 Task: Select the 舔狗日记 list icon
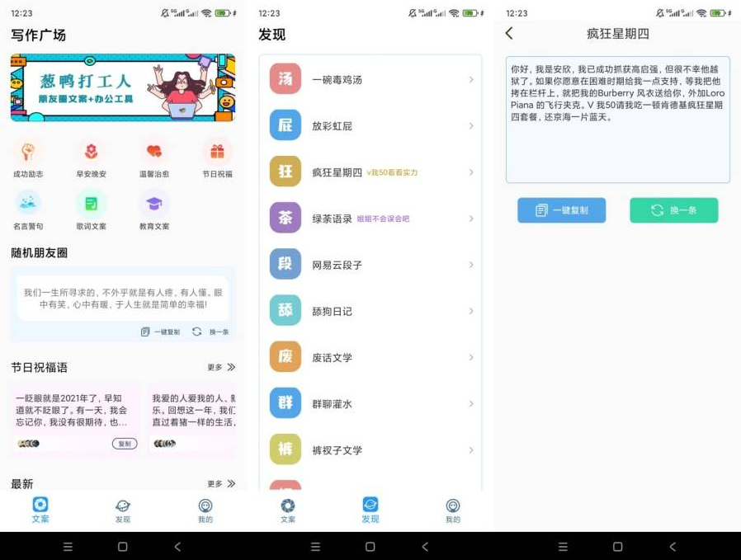(285, 310)
